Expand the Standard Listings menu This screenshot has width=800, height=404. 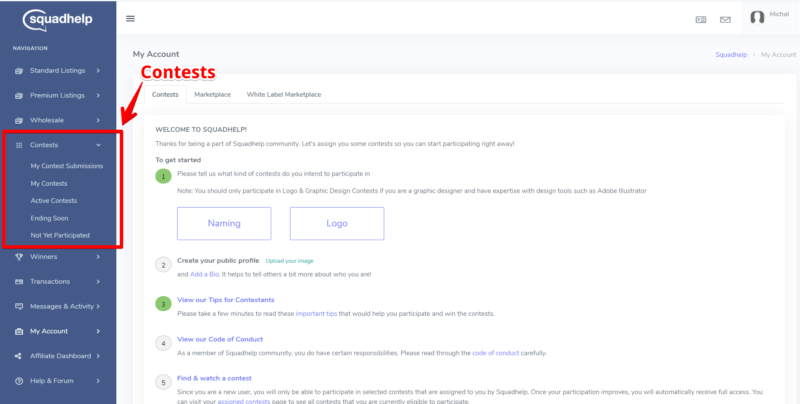[58, 71]
